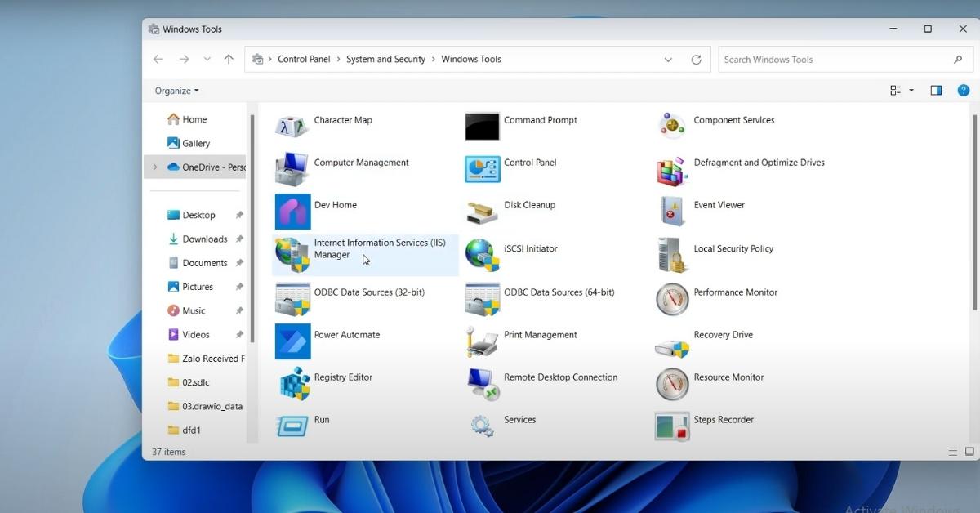The image size is (980, 513).
Task: Open the Help button
Action: (x=964, y=91)
